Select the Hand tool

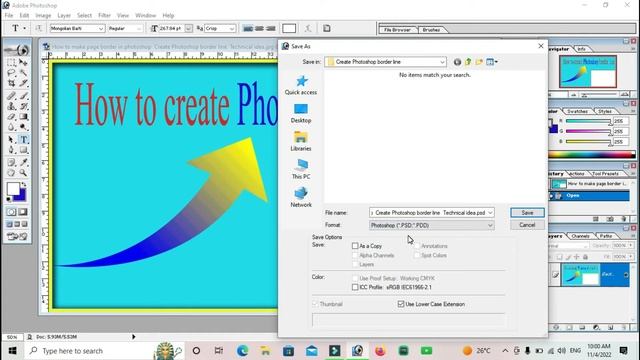11,173
